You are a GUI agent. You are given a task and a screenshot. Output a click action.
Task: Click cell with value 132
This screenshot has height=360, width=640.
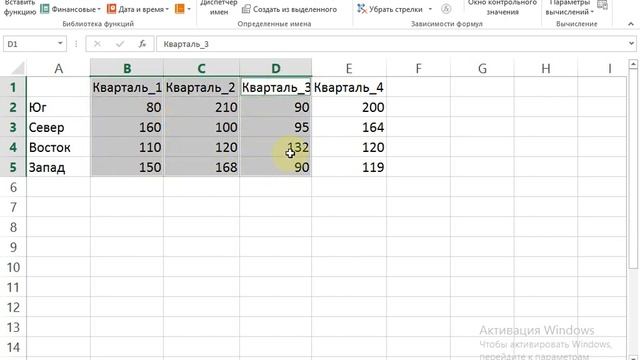276,147
